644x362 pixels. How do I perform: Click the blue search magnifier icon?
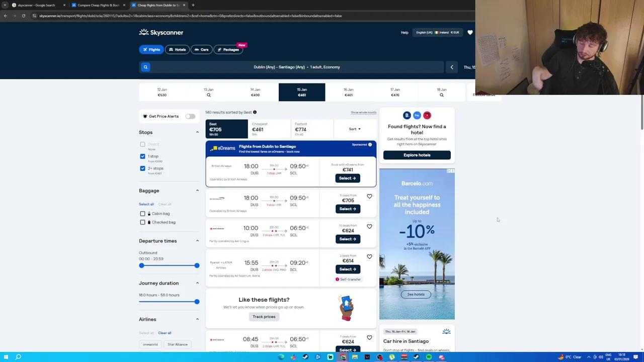[x=145, y=67]
